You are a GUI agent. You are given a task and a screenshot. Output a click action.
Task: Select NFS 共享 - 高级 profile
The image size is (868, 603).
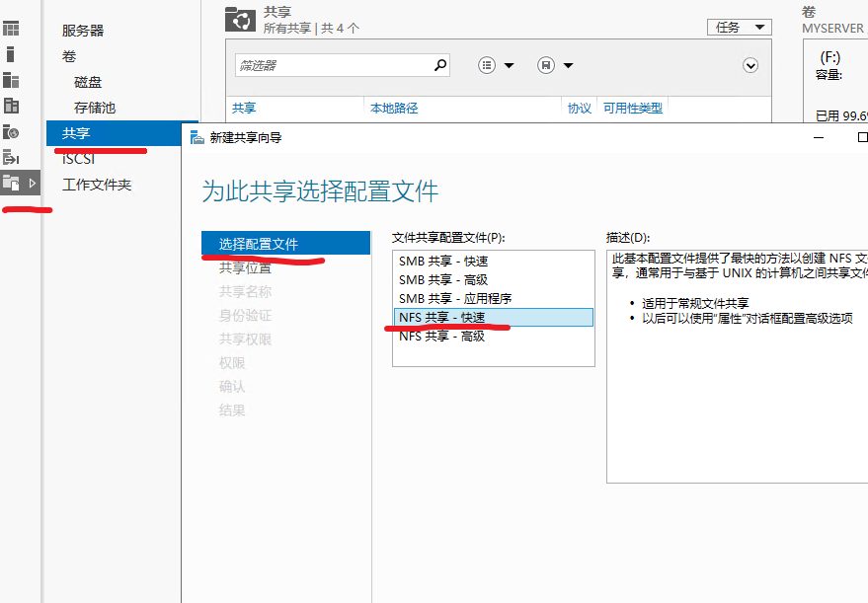pyautogui.click(x=441, y=336)
